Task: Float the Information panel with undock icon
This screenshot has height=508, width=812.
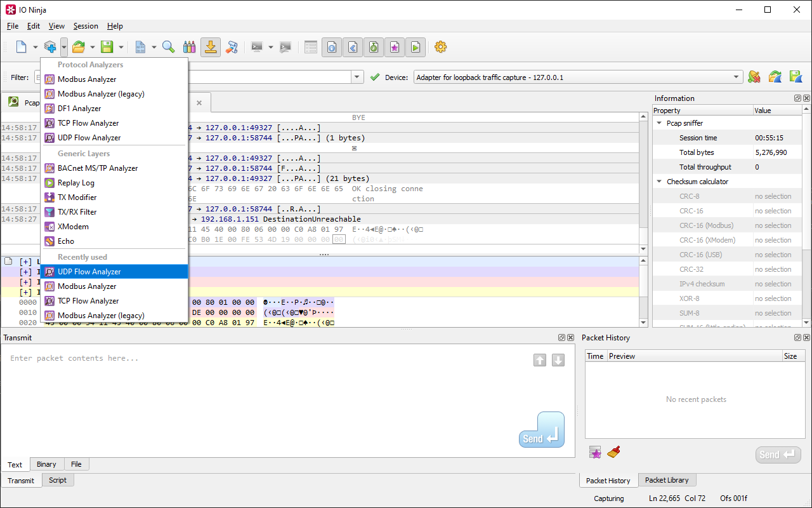Action: (x=797, y=98)
